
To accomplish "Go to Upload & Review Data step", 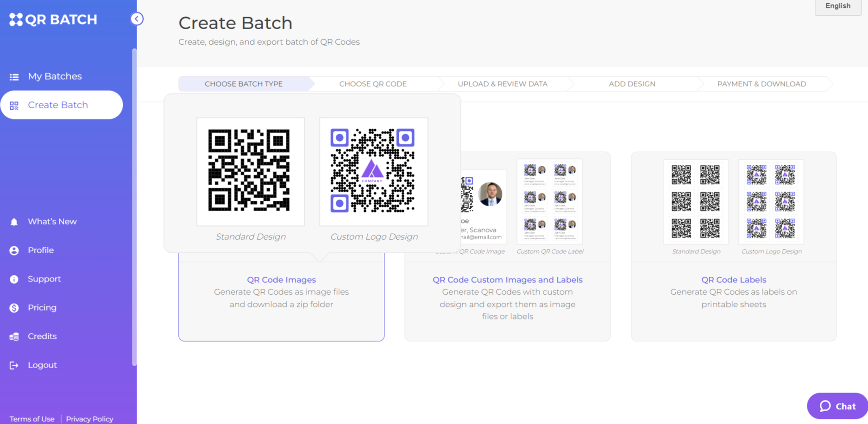I will pos(503,84).
